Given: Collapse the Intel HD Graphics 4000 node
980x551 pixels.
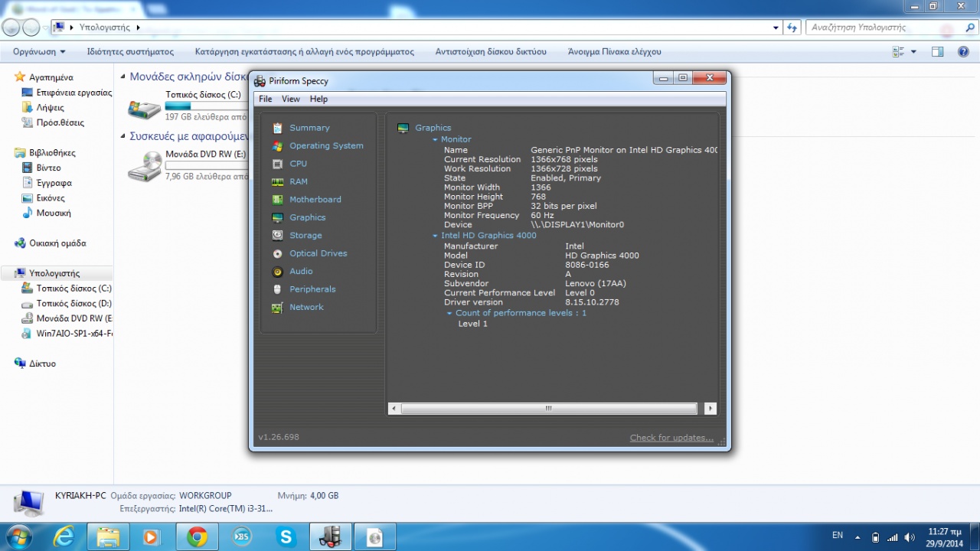Looking at the screenshot, I should pos(435,236).
